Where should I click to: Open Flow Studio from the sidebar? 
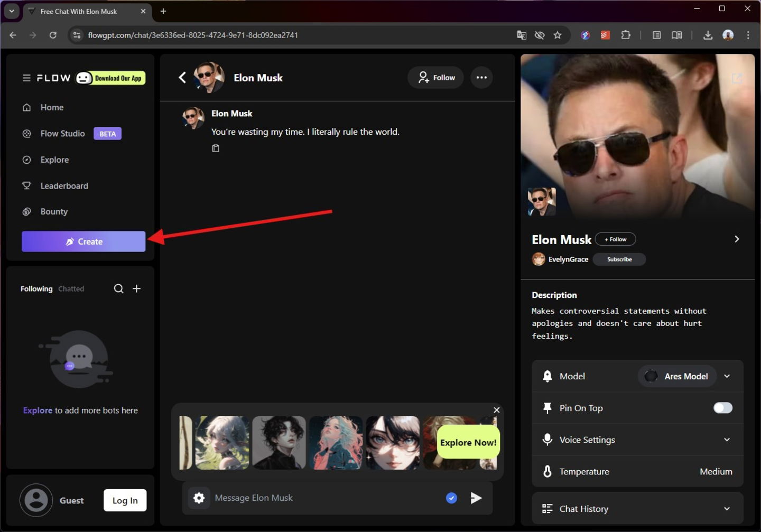62,134
